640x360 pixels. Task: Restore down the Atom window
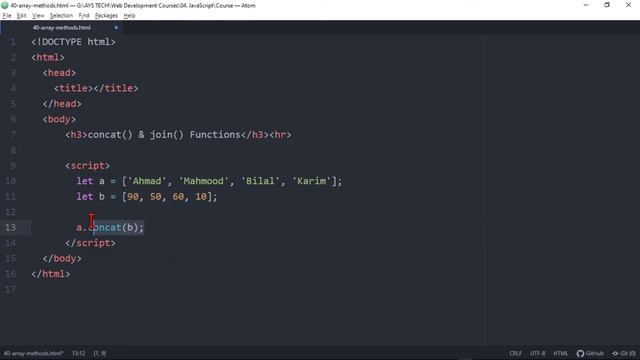(x=607, y=5)
